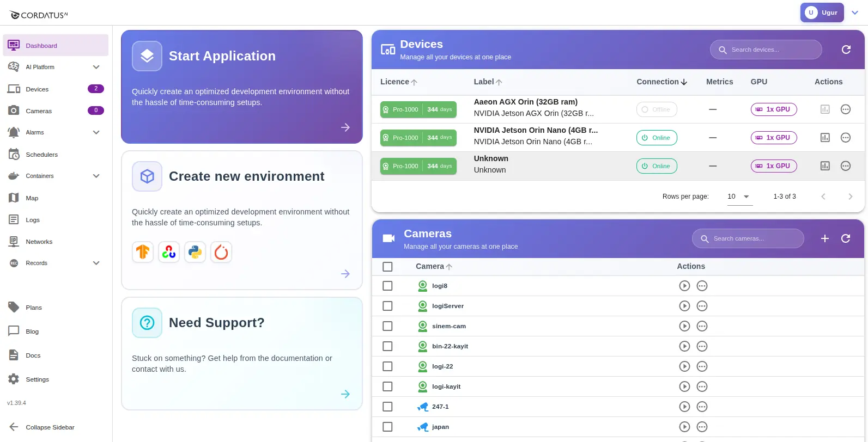Open more actions for Aaeon AGX Orin
Image resolution: width=868 pixels, height=442 pixels.
846,109
